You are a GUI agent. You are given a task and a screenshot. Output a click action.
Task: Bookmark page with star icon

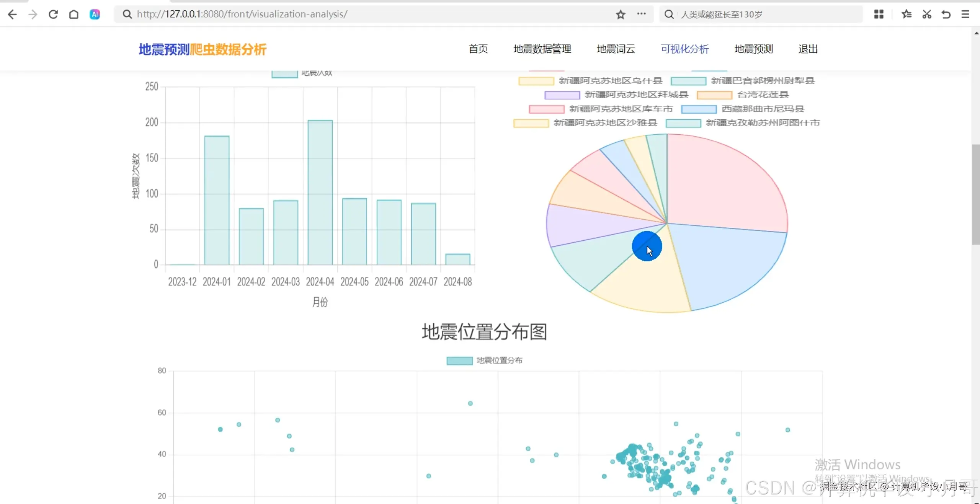point(621,15)
